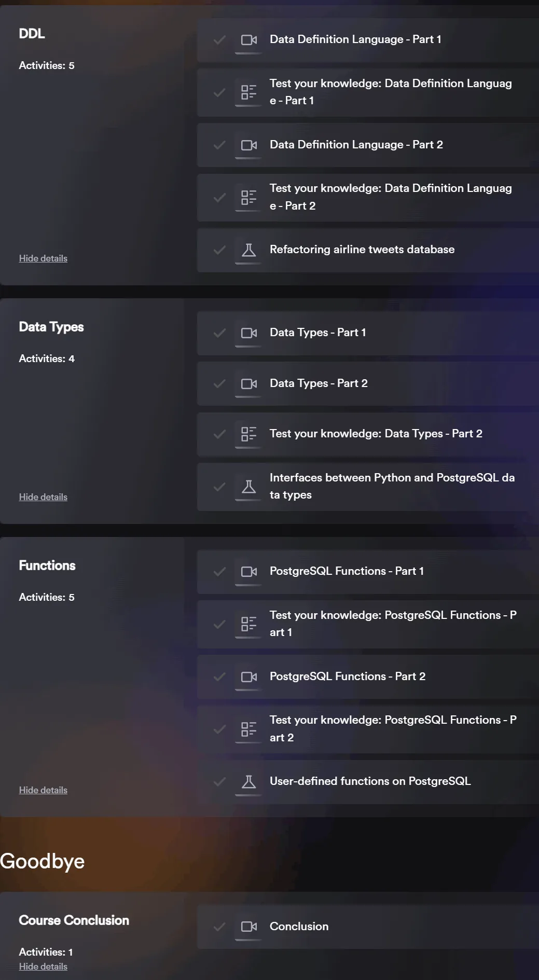Click quiz icon for Test your knowledge: Data Definition Language - Part 1
This screenshot has width=539, height=980.
tap(249, 92)
